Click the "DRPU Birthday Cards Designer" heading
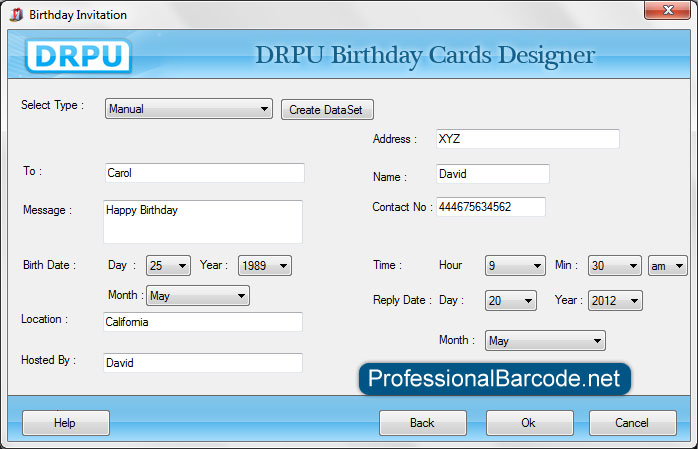Viewport: 698px width, 449px height. [x=425, y=56]
